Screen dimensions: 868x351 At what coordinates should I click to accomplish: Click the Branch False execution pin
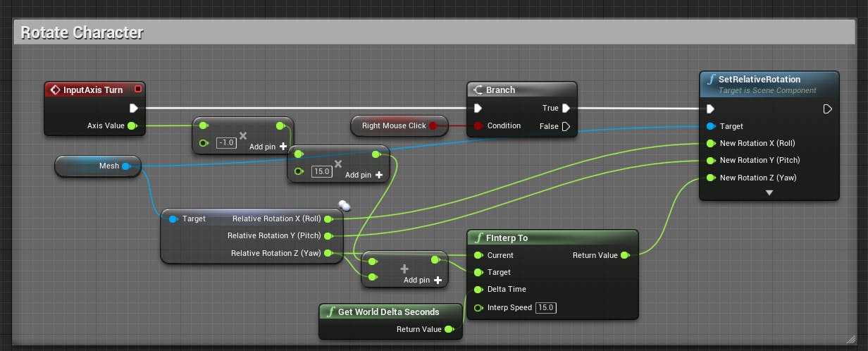coord(565,126)
